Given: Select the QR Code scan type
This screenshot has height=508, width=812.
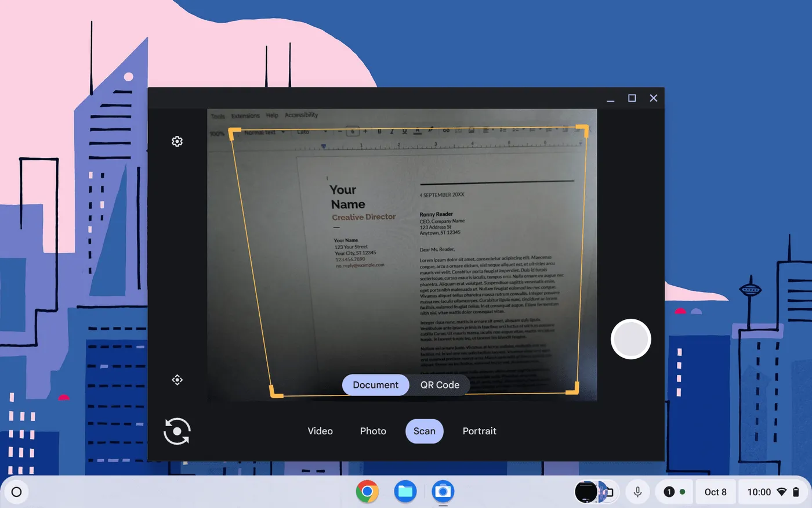Looking at the screenshot, I should [x=440, y=385].
